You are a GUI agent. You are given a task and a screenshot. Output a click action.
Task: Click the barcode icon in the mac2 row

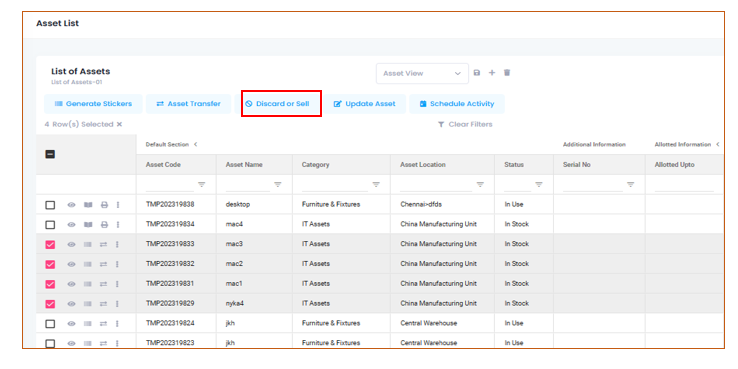pos(88,264)
